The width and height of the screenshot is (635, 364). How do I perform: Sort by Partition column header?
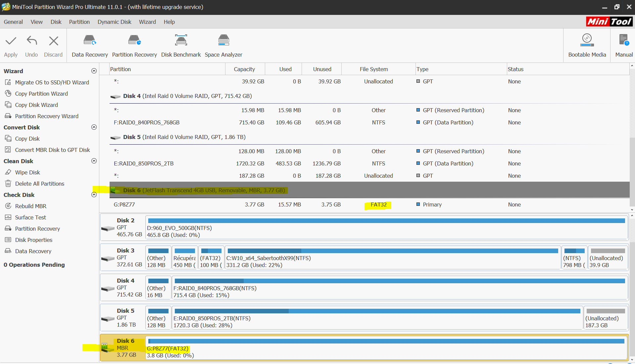pyautogui.click(x=167, y=69)
